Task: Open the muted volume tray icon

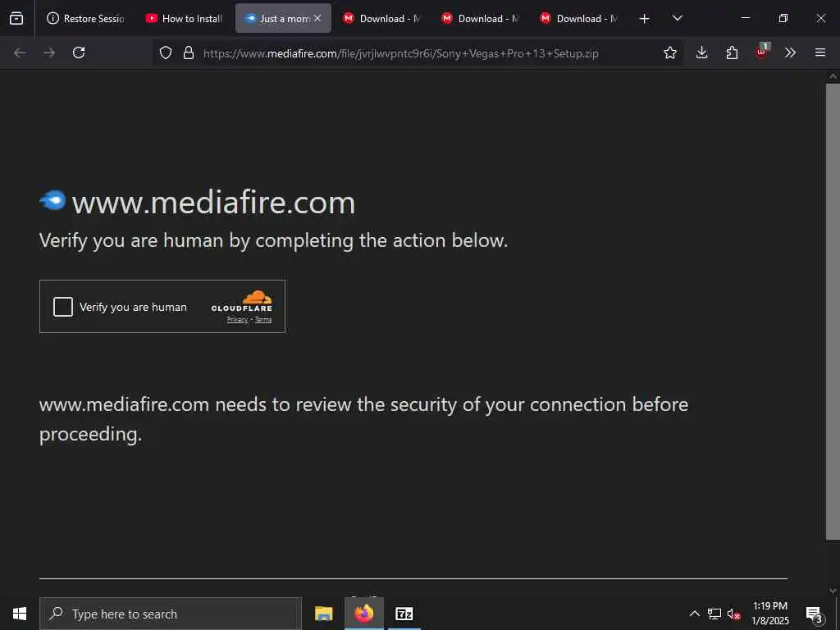Action: coord(734,614)
